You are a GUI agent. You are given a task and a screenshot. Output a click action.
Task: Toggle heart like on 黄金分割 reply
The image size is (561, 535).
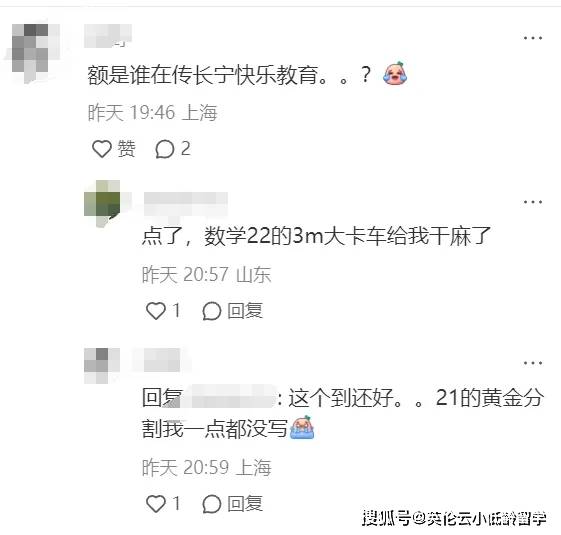(x=156, y=503)
